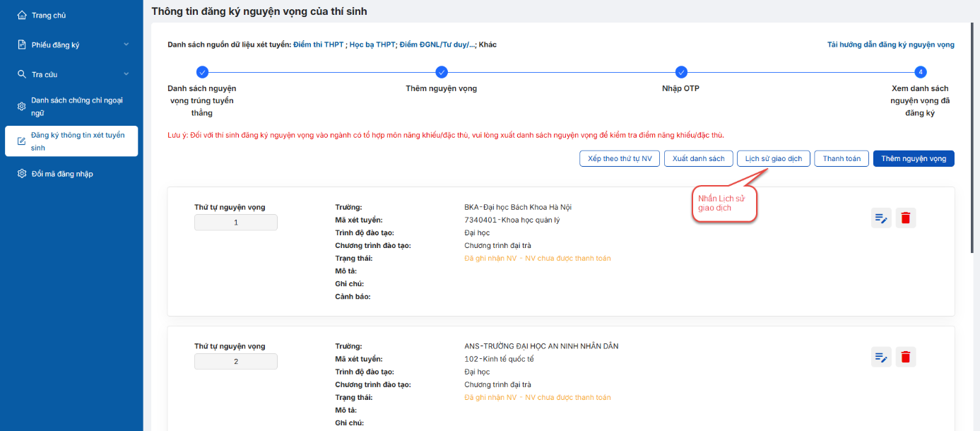Select the Nhập OTP step circle
The width and height of the screenshot is (980, 431).
point(681,72)
